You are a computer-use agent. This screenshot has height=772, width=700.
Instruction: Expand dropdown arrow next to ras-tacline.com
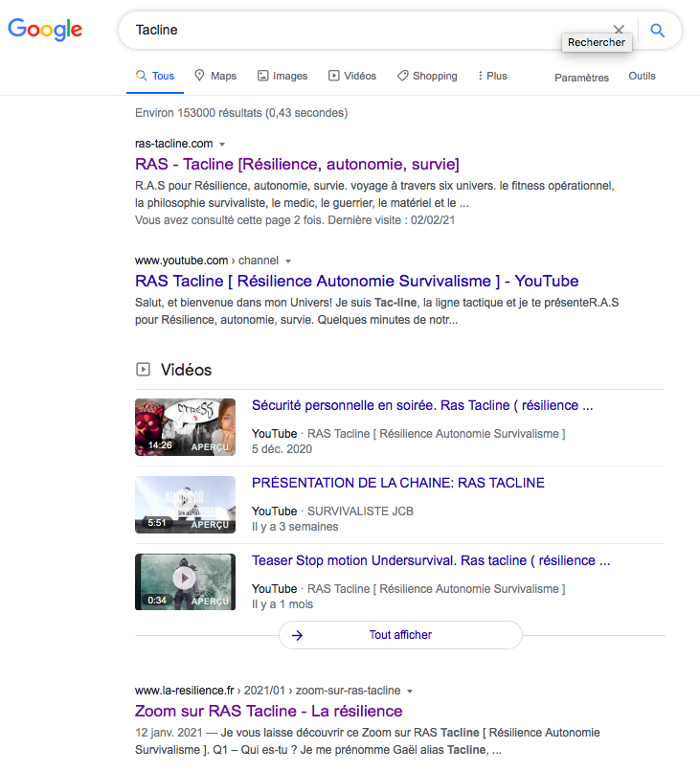pos(222,145)
